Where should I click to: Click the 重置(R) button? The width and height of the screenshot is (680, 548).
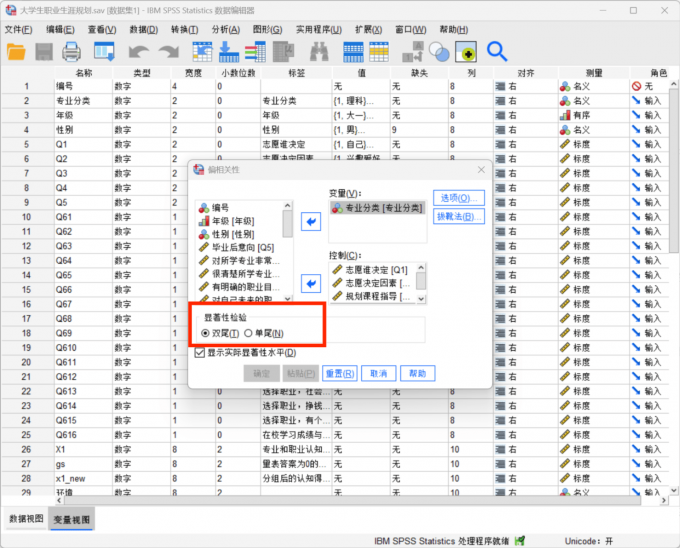(x=340, y=373)
